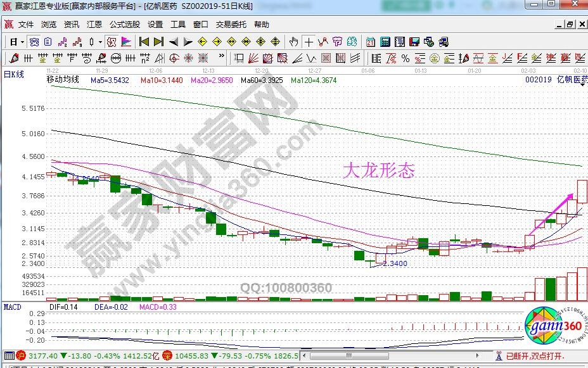Click the jump-to-last-bar icon

[158, 42]
